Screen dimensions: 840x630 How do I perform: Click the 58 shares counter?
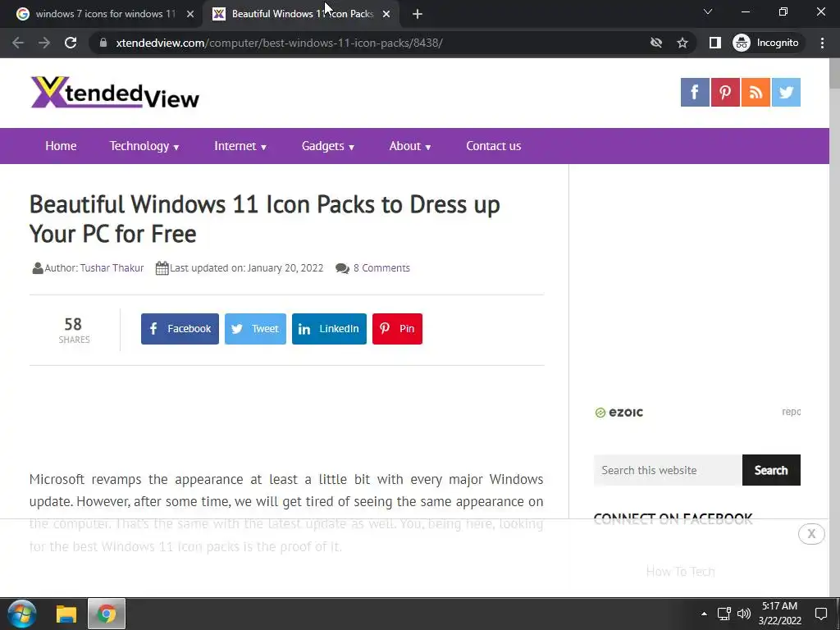point(74,330)
